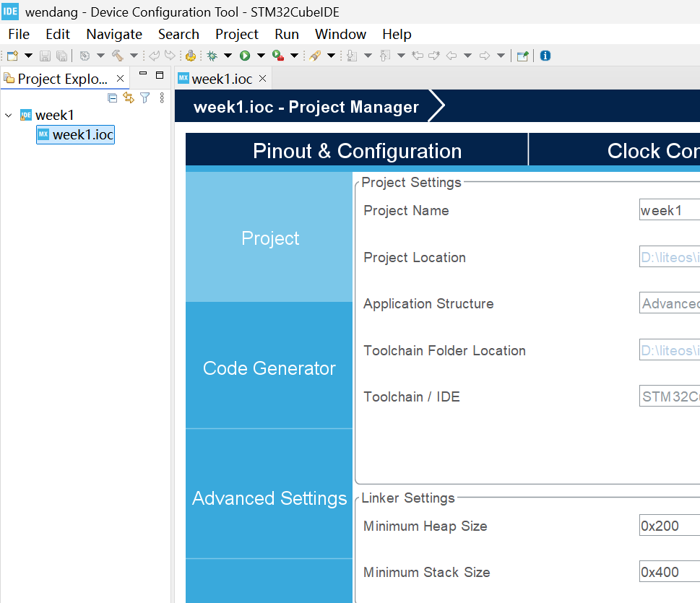700x603 pixels.
Task: Open the Project Explorer View Menu dots
Action: point(162,97)
